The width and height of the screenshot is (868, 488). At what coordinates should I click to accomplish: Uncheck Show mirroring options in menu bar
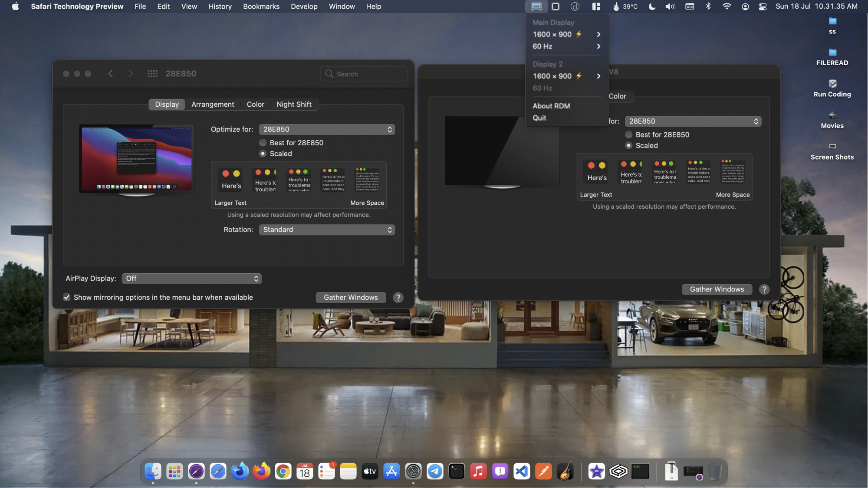pyautogui.click(x=67, y=298)
